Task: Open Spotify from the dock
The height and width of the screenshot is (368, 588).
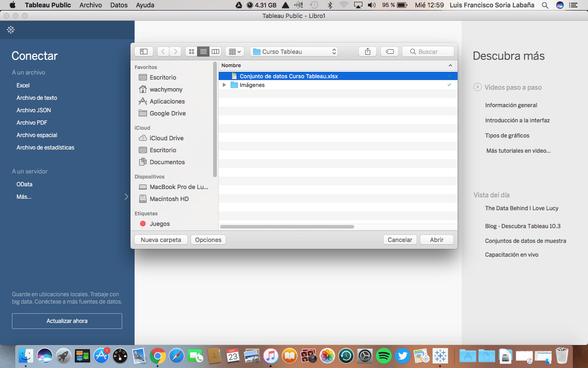Action: [384, 356]
